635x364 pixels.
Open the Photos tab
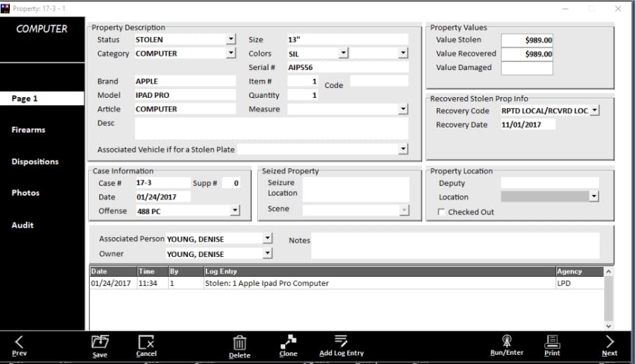pos(26,193)
